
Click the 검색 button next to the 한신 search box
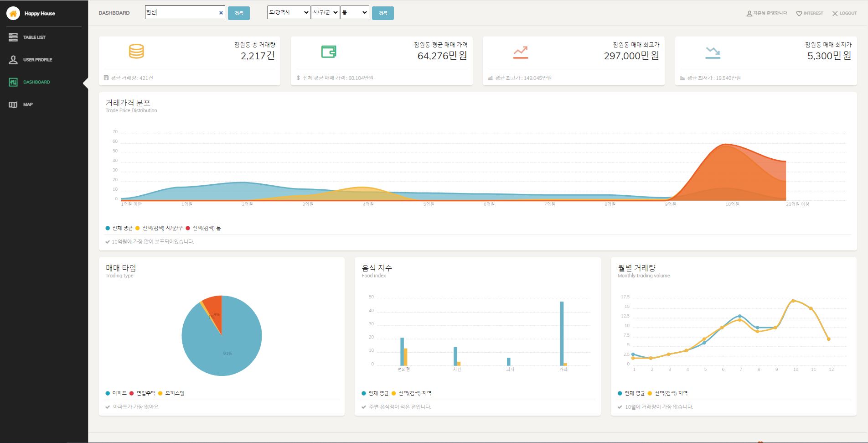(x=238, y=13)
